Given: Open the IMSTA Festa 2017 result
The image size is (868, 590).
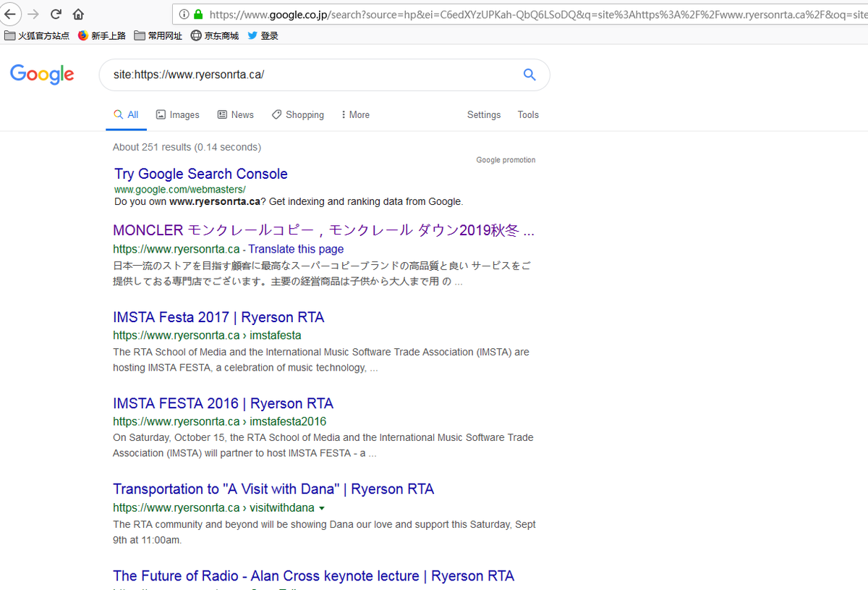Looking at the screenshot, I should [x=218, y=317].
